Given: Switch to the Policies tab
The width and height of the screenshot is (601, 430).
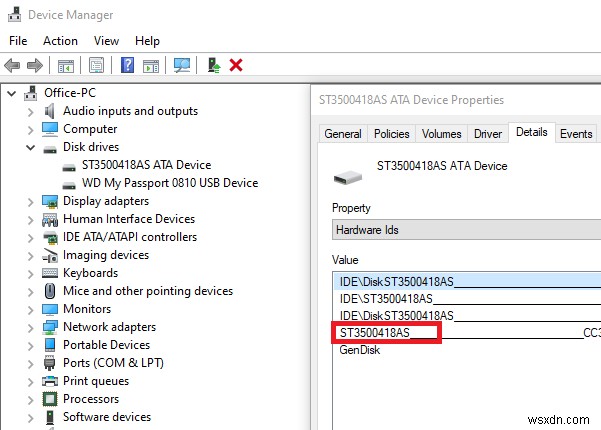Looking at the screenshot, I should click(391, 134).
